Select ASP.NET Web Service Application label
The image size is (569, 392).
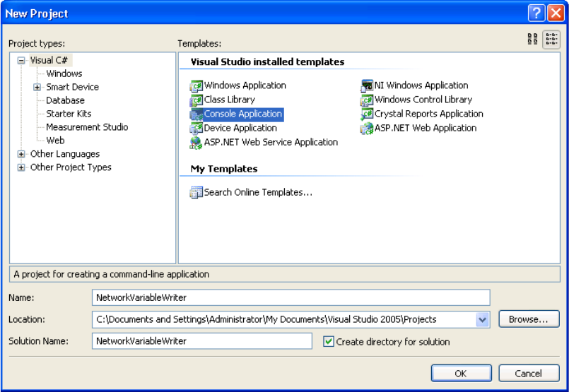pos(271,142)
